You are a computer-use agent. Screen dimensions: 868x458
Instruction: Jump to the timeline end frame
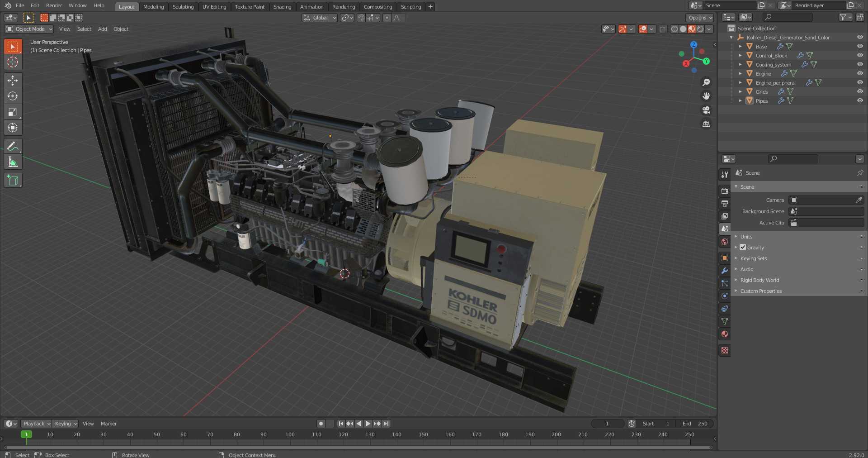pyautogui.click(x=386, y=424)
